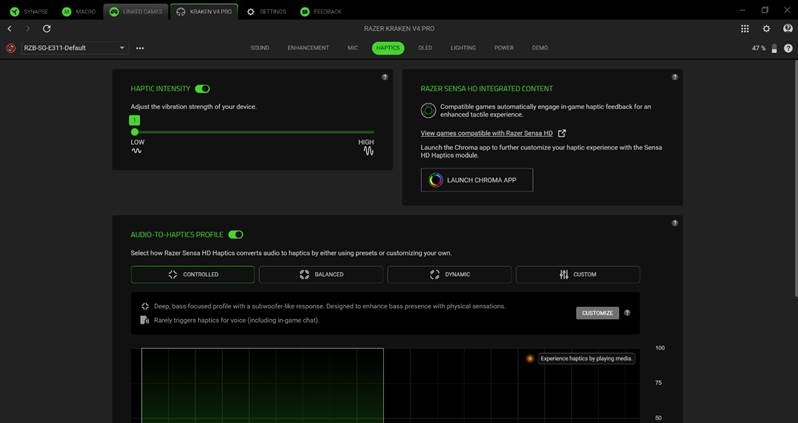
Task: Click the haptics frequency graph area
Action: click(385, 385)
